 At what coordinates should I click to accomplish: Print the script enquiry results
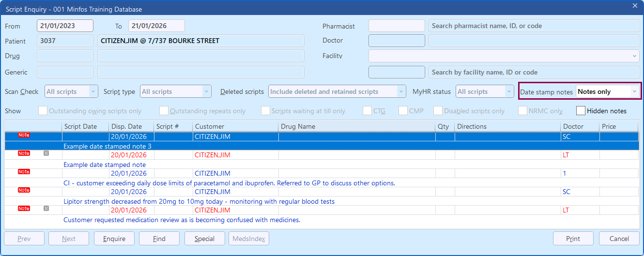(x=573, y=239)
